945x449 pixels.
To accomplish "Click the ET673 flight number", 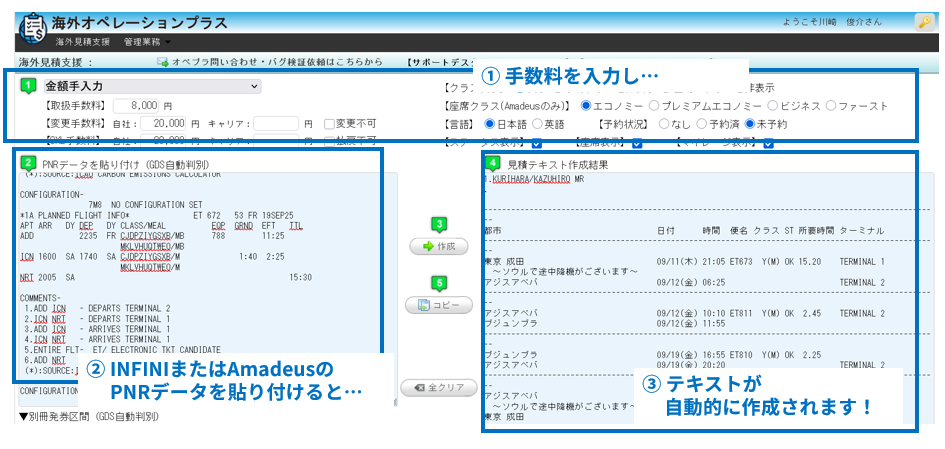I will pos(741,262).
